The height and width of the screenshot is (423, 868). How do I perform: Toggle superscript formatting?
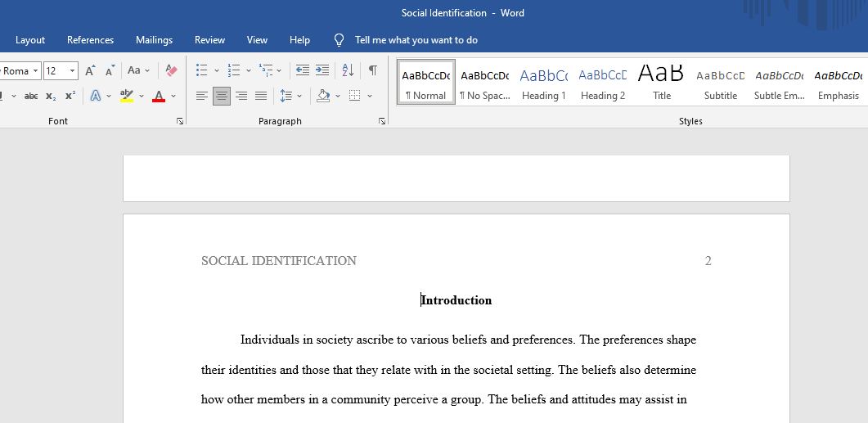70,96
